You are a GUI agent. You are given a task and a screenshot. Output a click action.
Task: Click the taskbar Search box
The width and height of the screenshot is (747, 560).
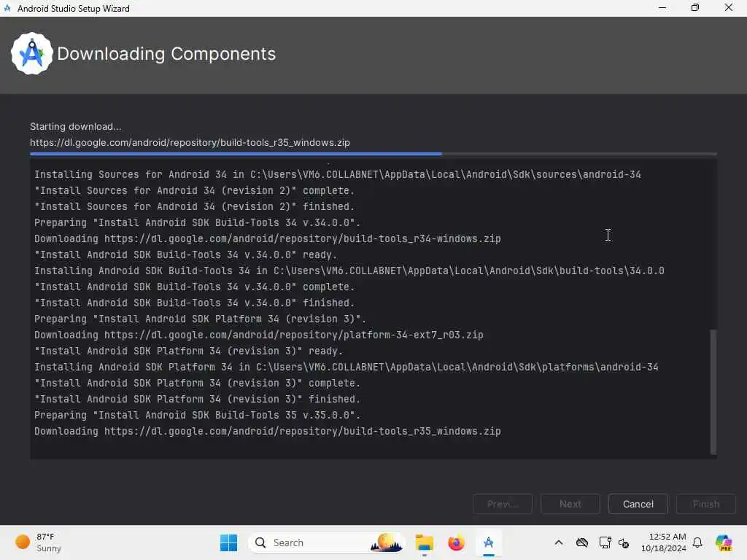click(x=326, y=542)
